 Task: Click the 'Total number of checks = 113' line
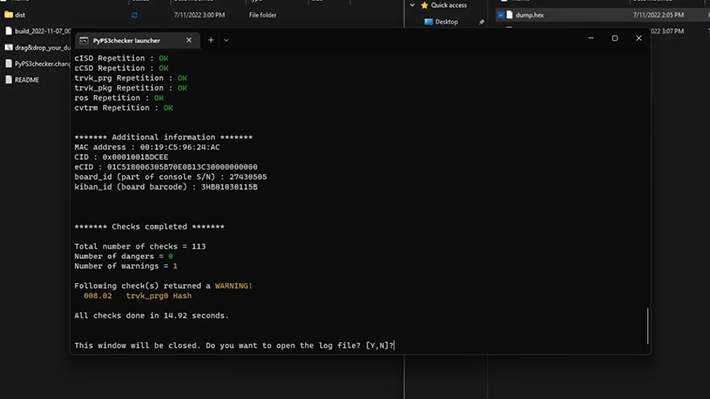(140, 246)
